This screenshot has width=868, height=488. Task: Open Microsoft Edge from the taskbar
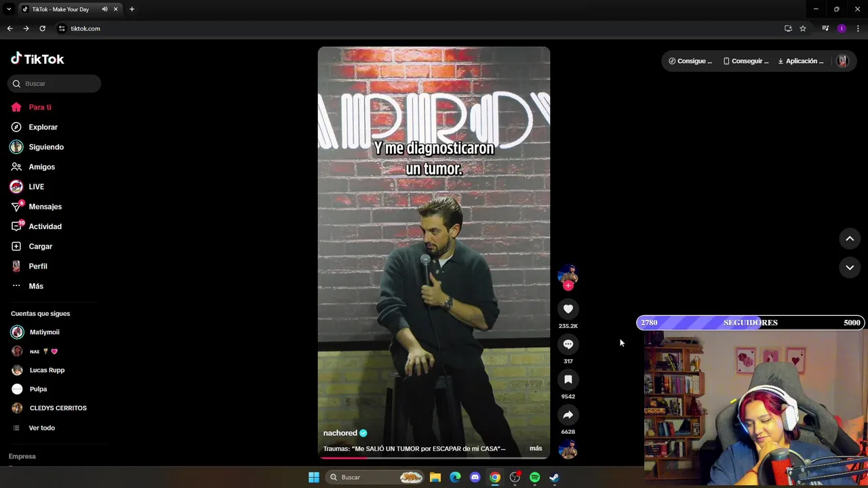tap(455, 477)
